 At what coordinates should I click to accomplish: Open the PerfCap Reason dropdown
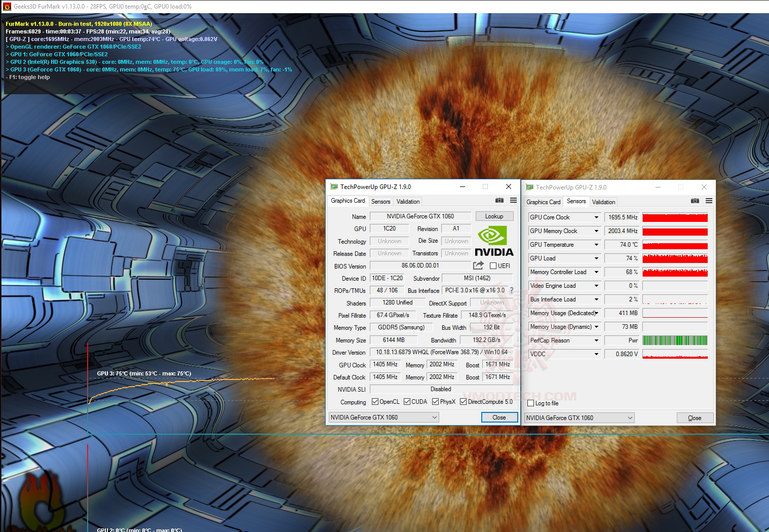tap(596, 340)
